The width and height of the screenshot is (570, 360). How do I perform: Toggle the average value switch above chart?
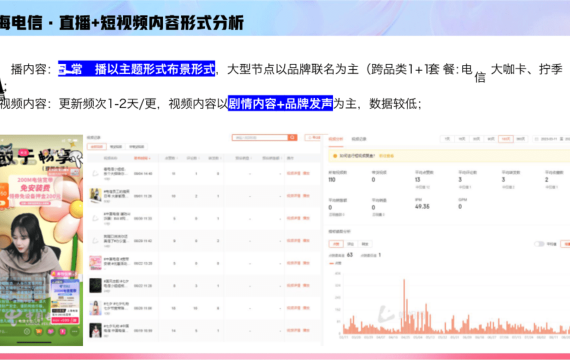(539, 244)
